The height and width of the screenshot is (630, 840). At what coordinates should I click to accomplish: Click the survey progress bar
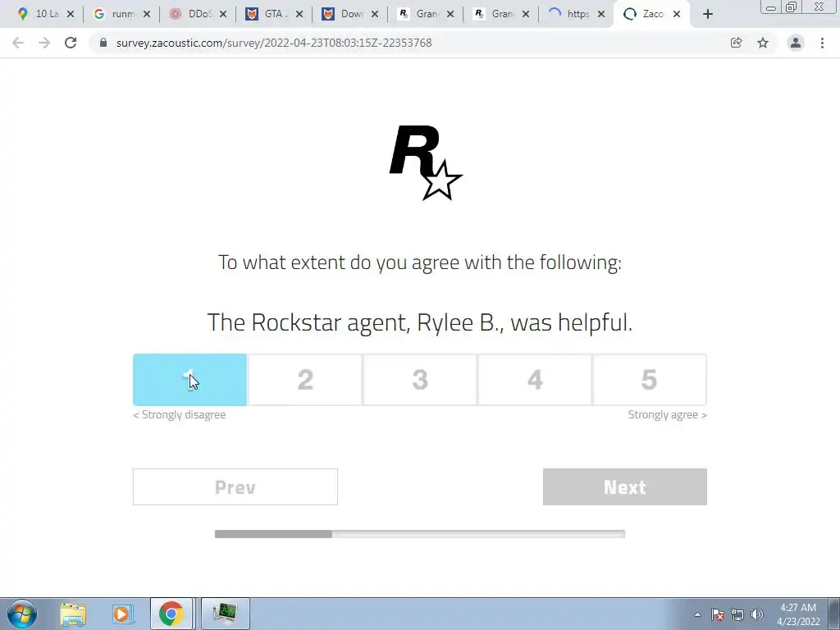pyautogui.click(x=419, y=533)
